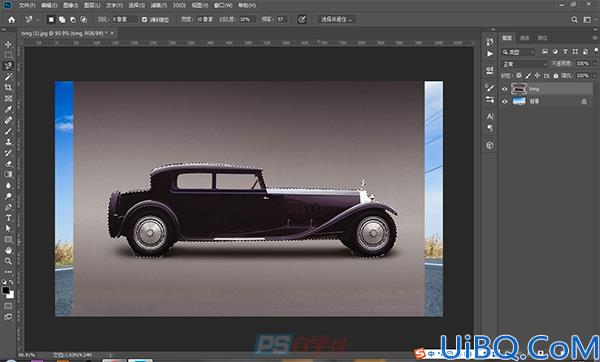Open the Adjustments sliders panel icon

(x=490, y=99)
